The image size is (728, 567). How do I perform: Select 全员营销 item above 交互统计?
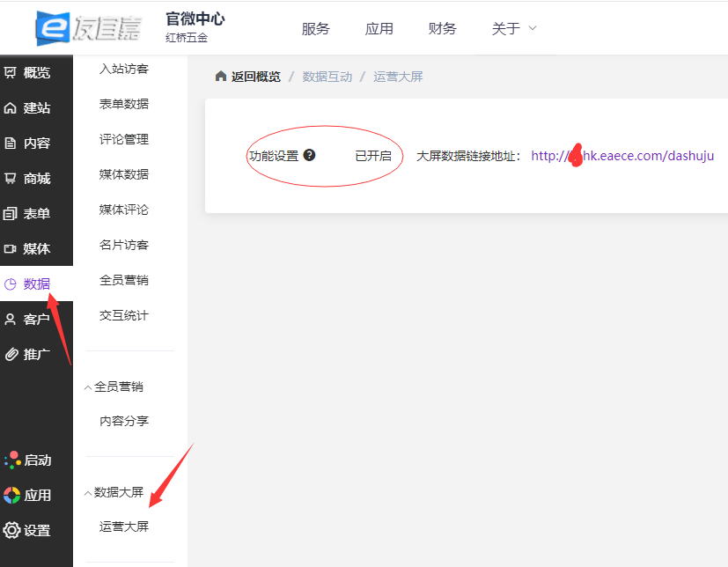[x=123, y=280]
